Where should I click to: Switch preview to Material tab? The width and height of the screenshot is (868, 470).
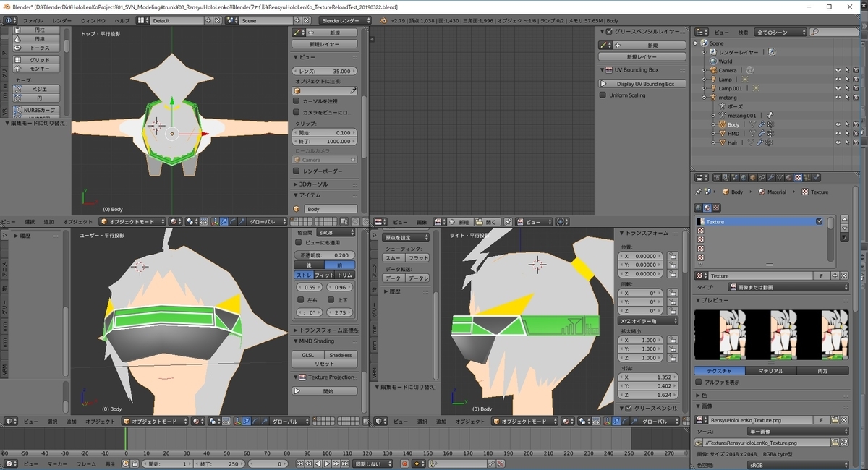pos(770,370)
